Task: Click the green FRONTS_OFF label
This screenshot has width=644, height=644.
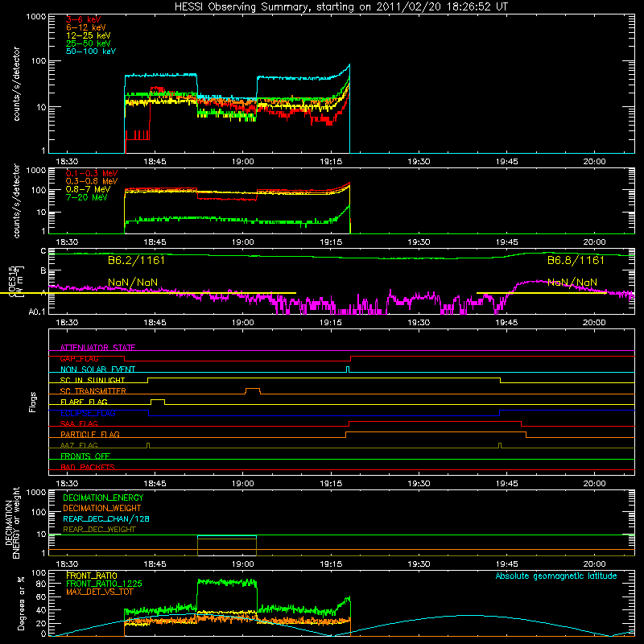Action: point(85,456)
